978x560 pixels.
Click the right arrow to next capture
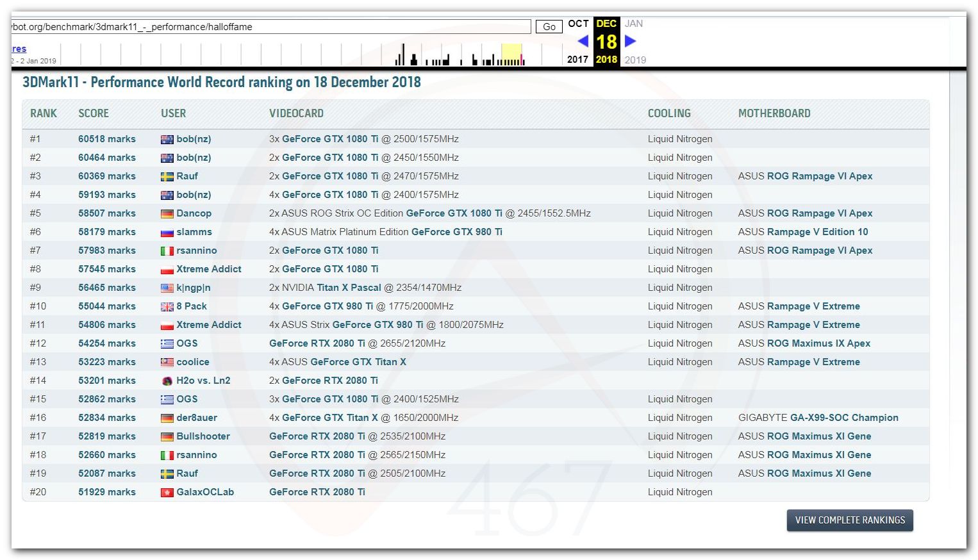click(x=630, y=41)
